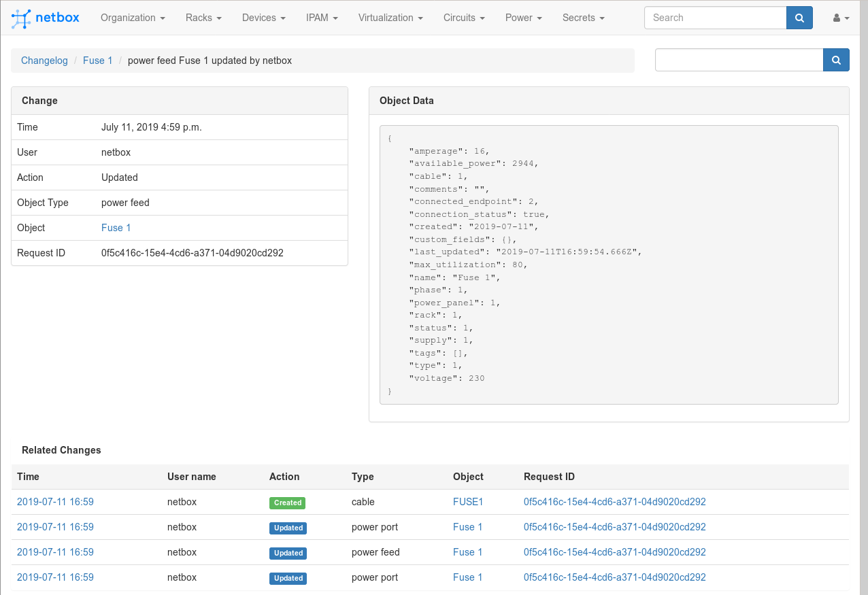Viewport: 868px width, 595px height.
Task: Click the "max_utilization": 80 line
Action: pyautogui.click(x=468, y=265)
